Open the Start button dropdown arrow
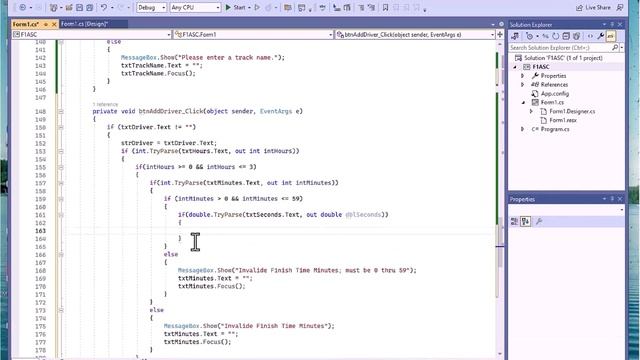 249,7
